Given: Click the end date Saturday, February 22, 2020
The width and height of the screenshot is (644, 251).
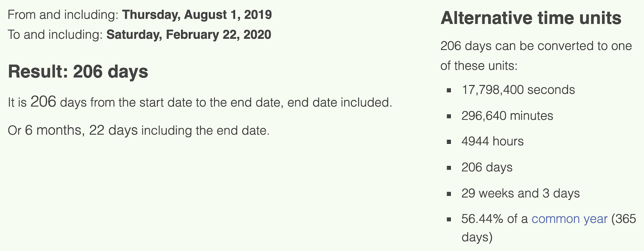Looking at the screenshot, I should click(189, 35).
